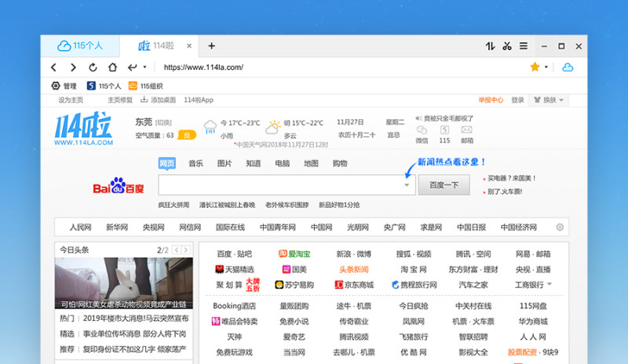This screenshot has height=364, width=628.
Task: Open 管理 bookmarks manager gear
Action: pos(64,86)
